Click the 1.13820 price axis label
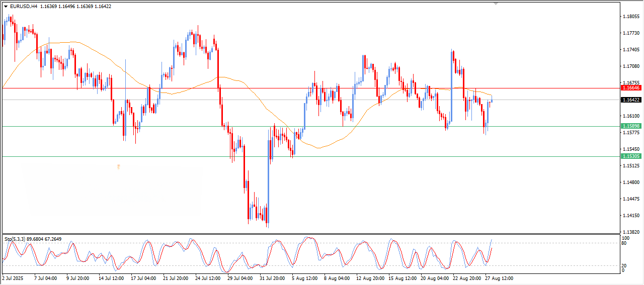This screenshot has width=644, height=285. point(631,232)
